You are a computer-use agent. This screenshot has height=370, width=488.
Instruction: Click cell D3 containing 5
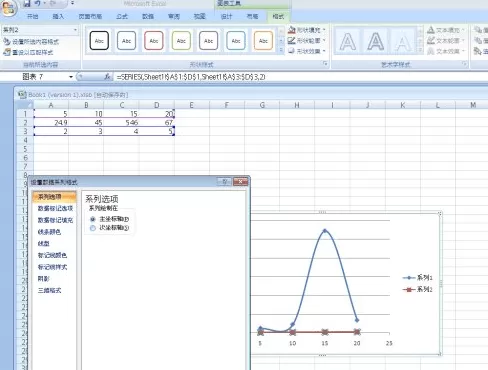click(157, 131)
